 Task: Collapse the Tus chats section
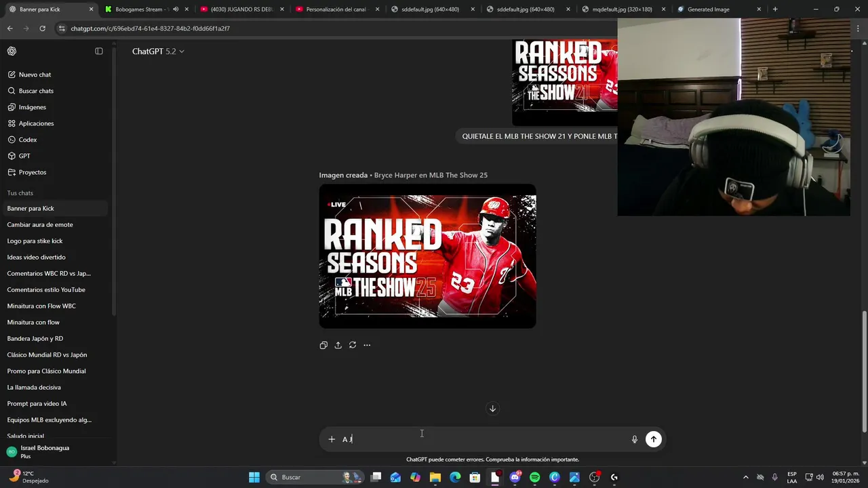click(20, 193)
